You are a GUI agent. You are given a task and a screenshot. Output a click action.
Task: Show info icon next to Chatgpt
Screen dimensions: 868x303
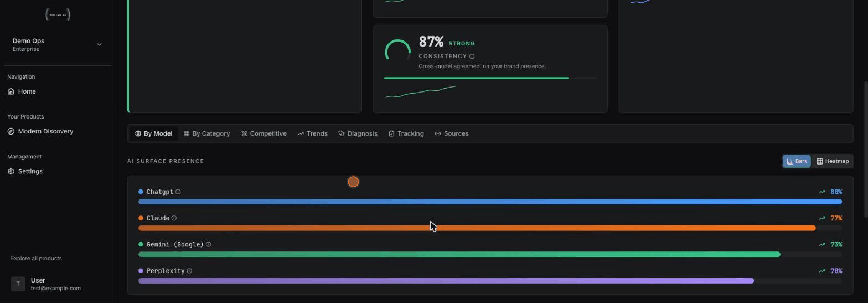[x=178, y=192]
